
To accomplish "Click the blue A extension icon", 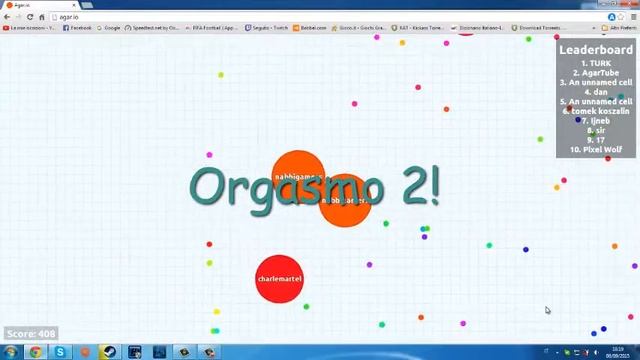I will coord(611,17).
